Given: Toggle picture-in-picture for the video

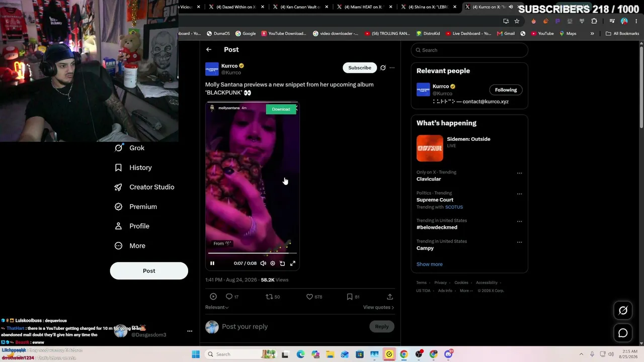Looking at the screenshot, I should [282, 263].
